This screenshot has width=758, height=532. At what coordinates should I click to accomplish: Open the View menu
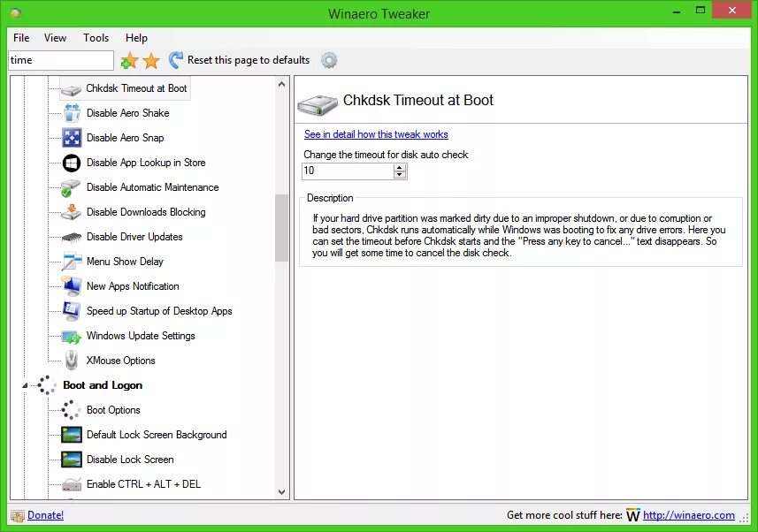coord(55,38)
